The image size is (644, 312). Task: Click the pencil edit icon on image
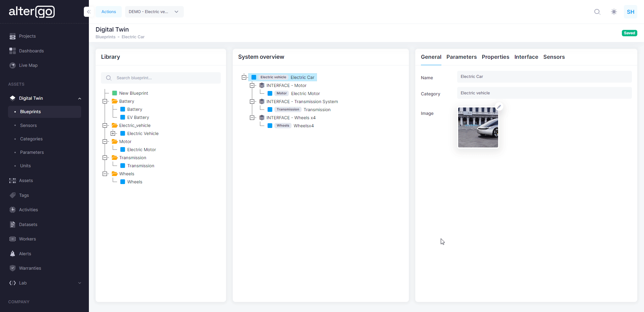click(x=499, y=107)
